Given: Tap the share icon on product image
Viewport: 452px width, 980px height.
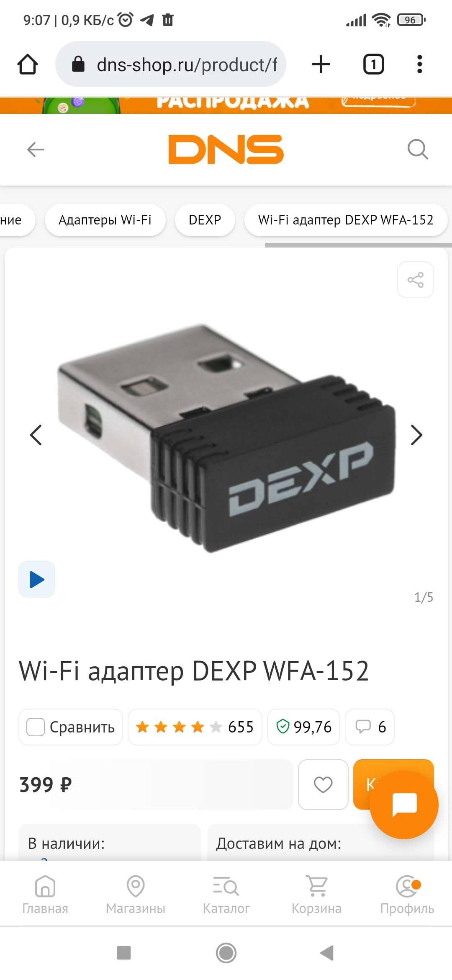Looking at the screenshot, I should click(x=415, y=280).
